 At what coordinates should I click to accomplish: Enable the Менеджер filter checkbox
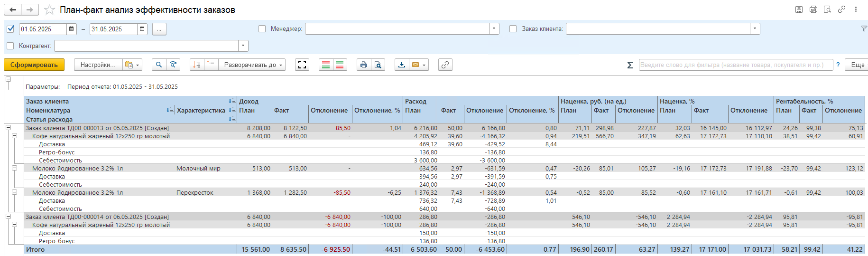[262, 29]
